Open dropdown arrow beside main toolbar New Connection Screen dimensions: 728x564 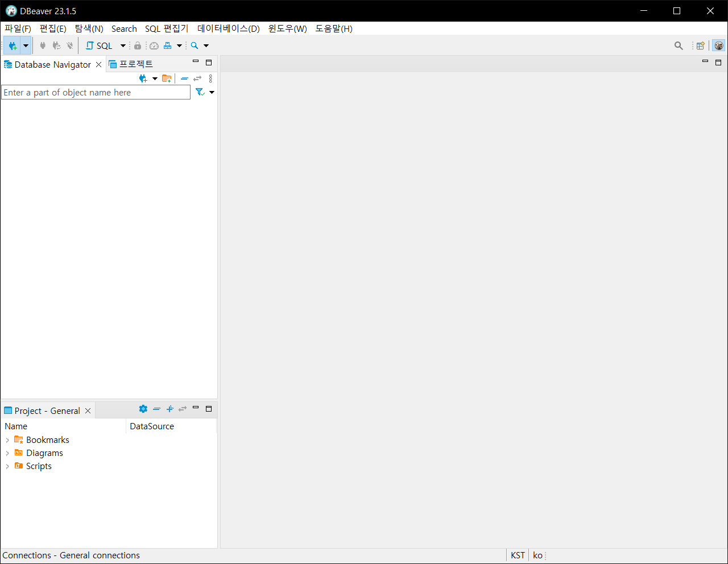26,45
